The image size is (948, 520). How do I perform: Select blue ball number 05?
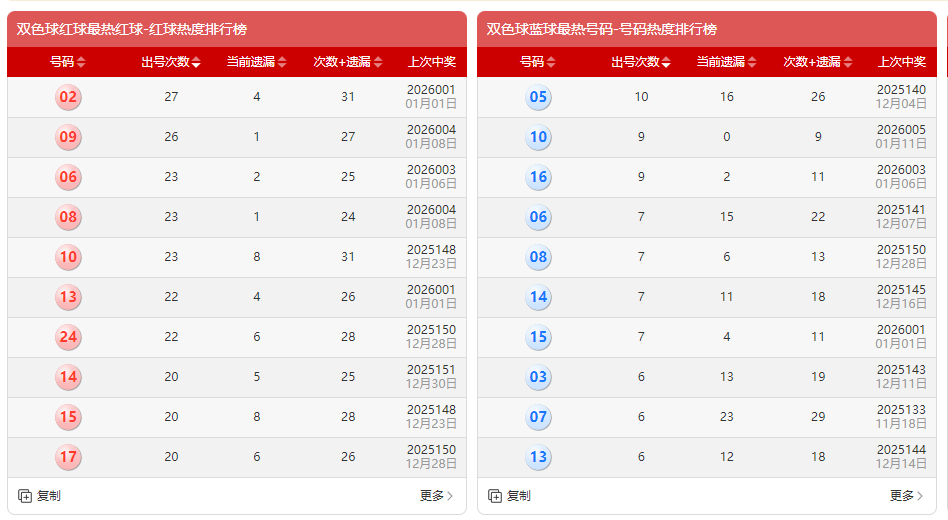tap(538, 98)
